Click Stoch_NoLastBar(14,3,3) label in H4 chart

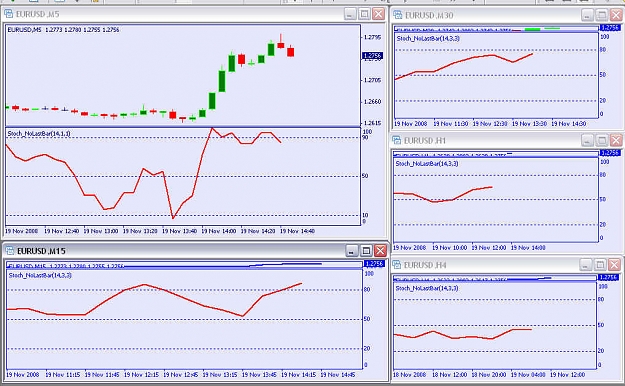(427, 288)
